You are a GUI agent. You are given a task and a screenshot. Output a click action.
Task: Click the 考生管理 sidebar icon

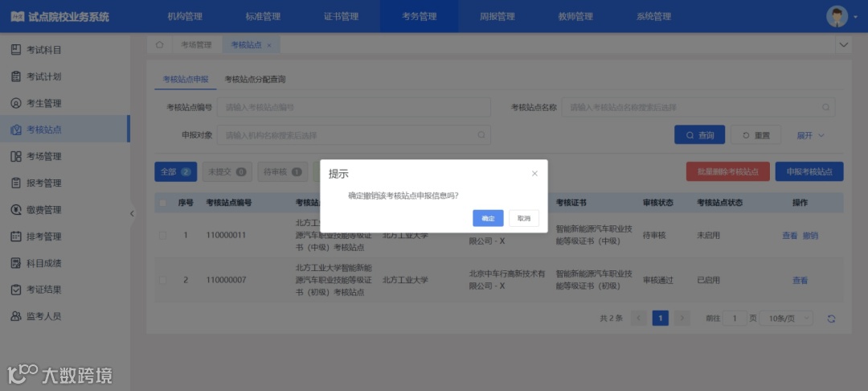tap(16, 103)
